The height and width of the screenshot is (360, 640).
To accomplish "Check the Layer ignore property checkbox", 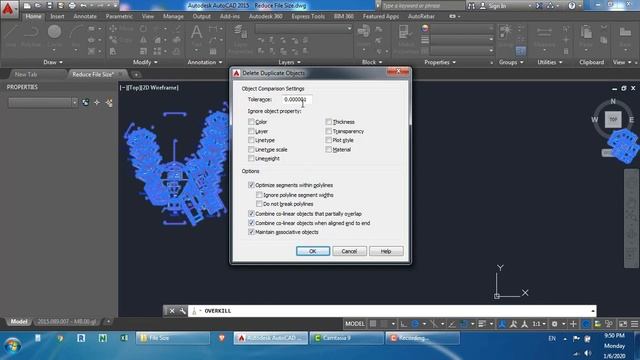I will click(251, 131).
